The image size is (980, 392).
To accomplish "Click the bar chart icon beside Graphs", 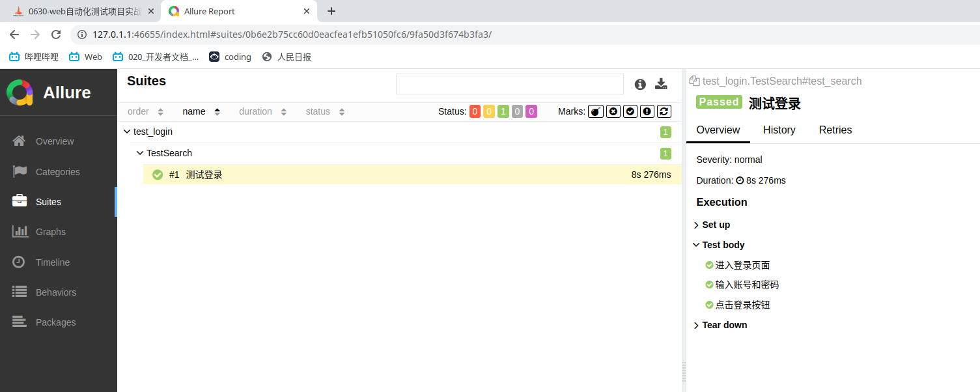I will [20, 231].
